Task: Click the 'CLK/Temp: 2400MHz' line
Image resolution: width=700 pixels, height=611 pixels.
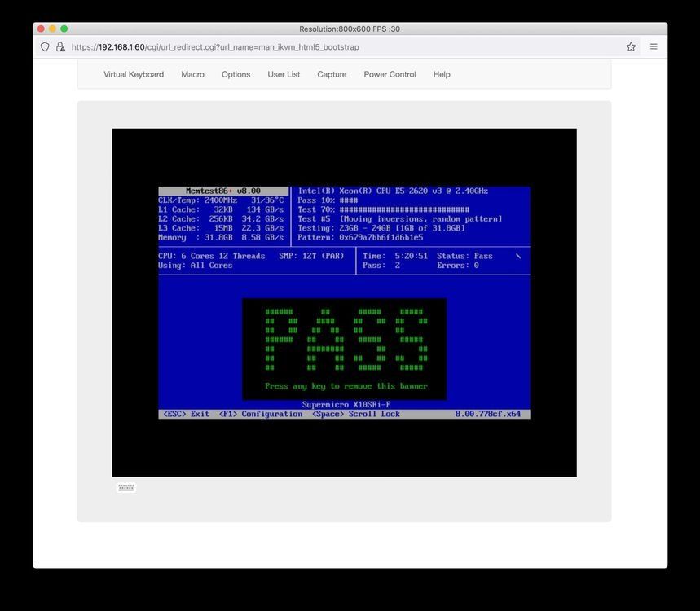Action: point(221,200)
